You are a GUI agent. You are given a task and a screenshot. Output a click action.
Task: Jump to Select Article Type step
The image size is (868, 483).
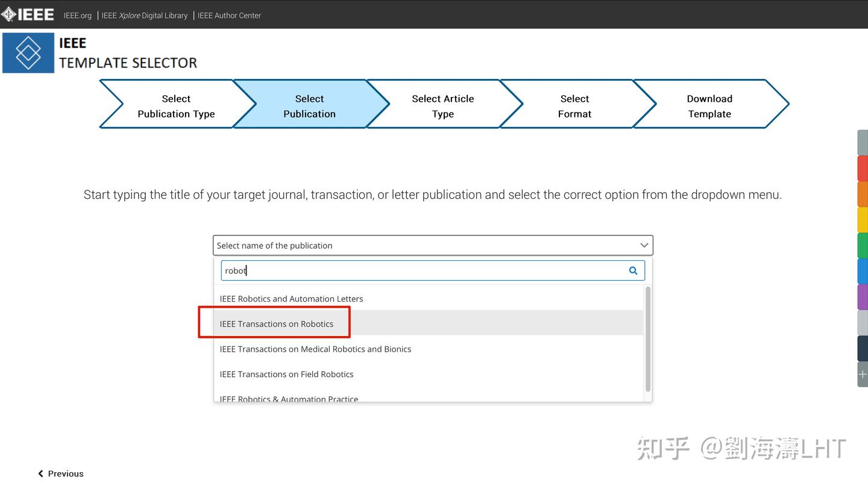(443, 106)
